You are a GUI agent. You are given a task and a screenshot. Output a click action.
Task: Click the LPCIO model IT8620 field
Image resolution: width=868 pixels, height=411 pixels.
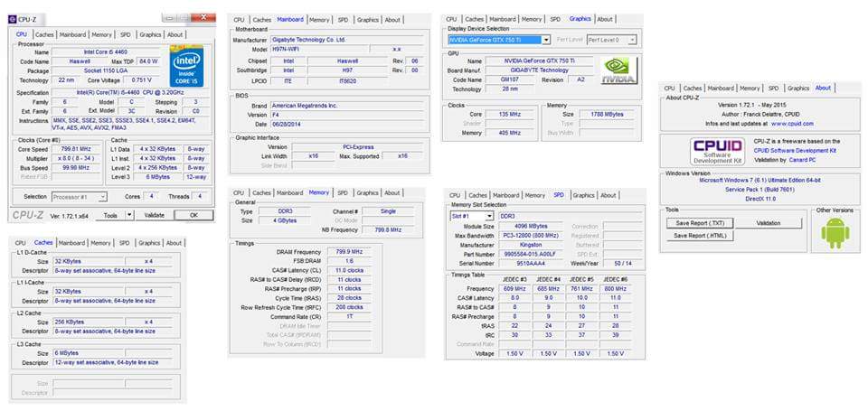[347, 81]
